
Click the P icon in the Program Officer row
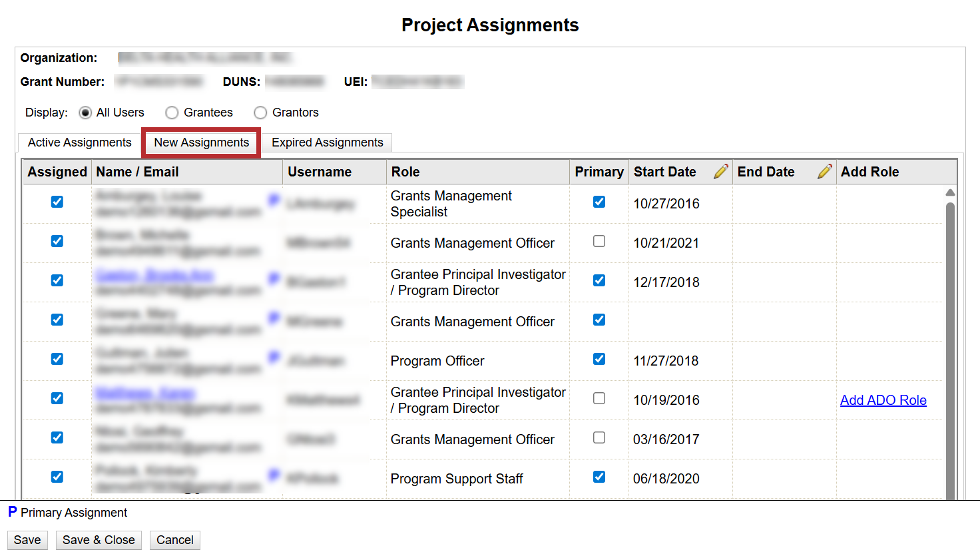(274, 358)
